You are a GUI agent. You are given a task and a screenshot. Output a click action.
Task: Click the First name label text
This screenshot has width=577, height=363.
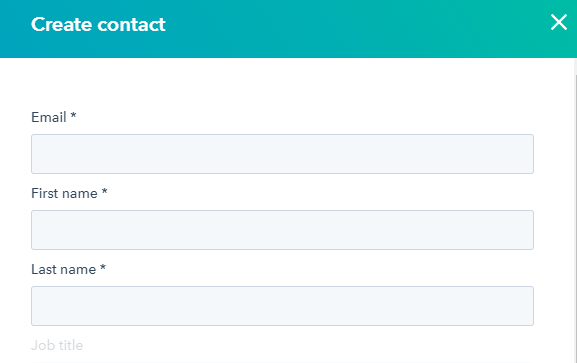[x=64, y=193]
